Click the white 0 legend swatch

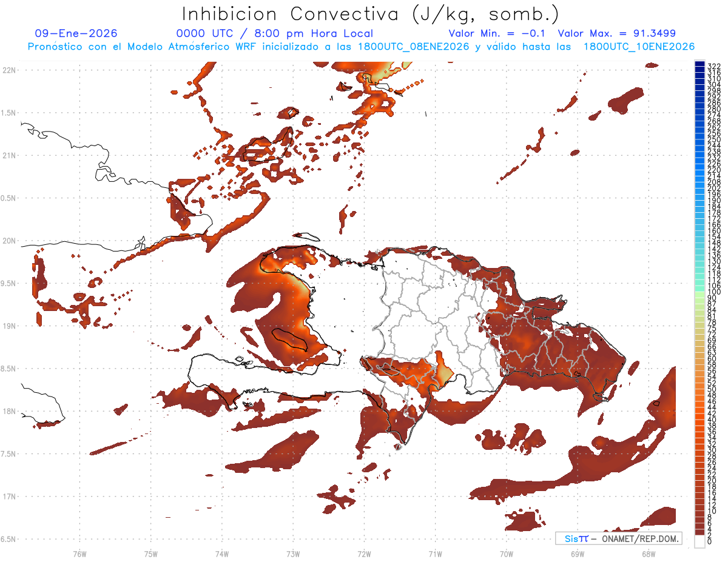tap(699, 542)
